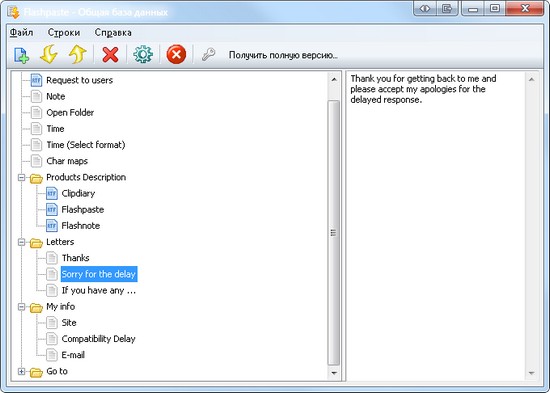The image size is (550, 393).
Task: Select If you have any ... item
Action: 99,290
